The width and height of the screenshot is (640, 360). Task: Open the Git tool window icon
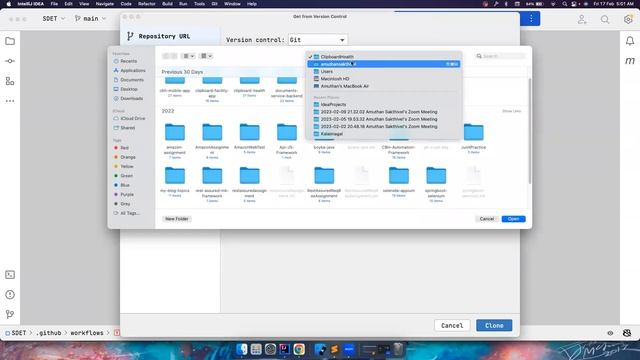pyautogui.click(x=10, y=314)
